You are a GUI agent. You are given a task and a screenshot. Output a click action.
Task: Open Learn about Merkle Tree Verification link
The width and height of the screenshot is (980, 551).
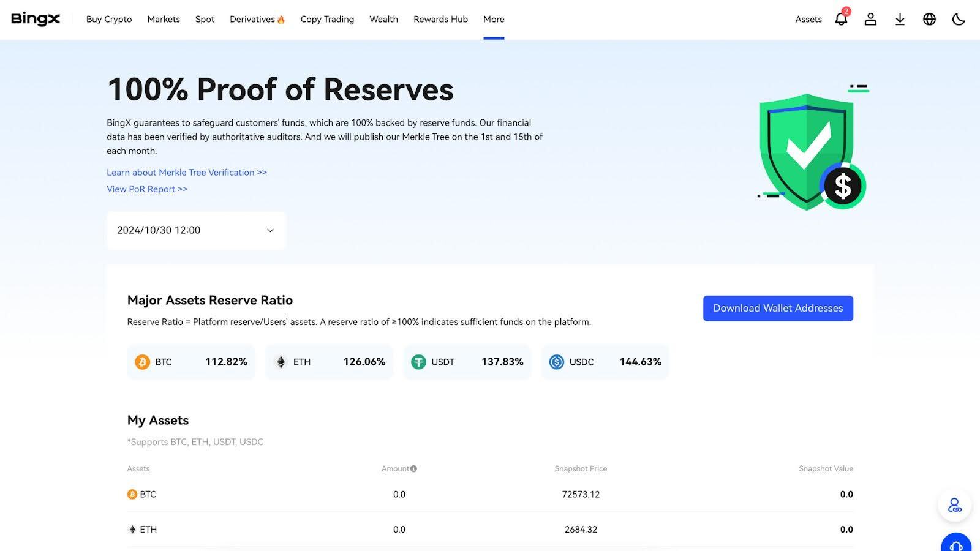point(187,173)
